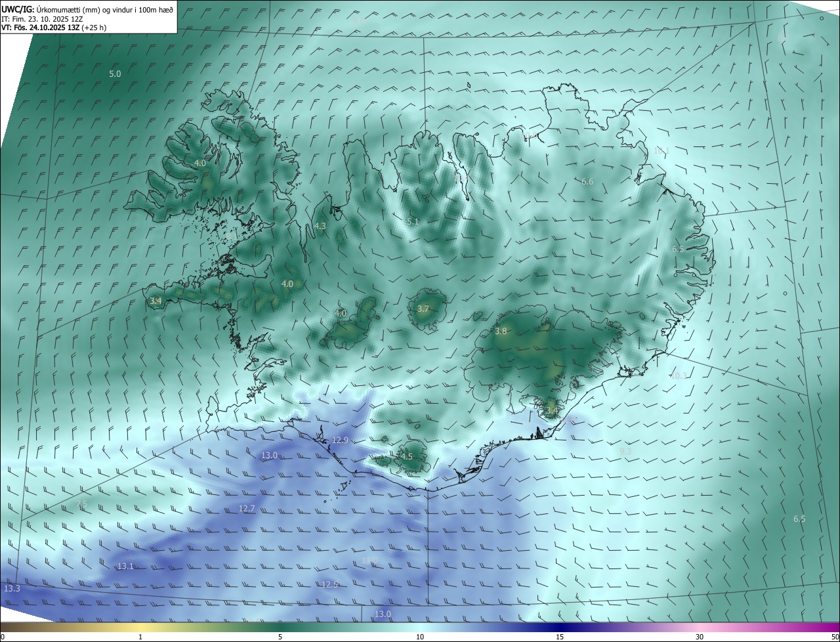Click the 13.0 label west of the 12.9 label
This screenshot has width=840, height=642.
coord(269,455)
